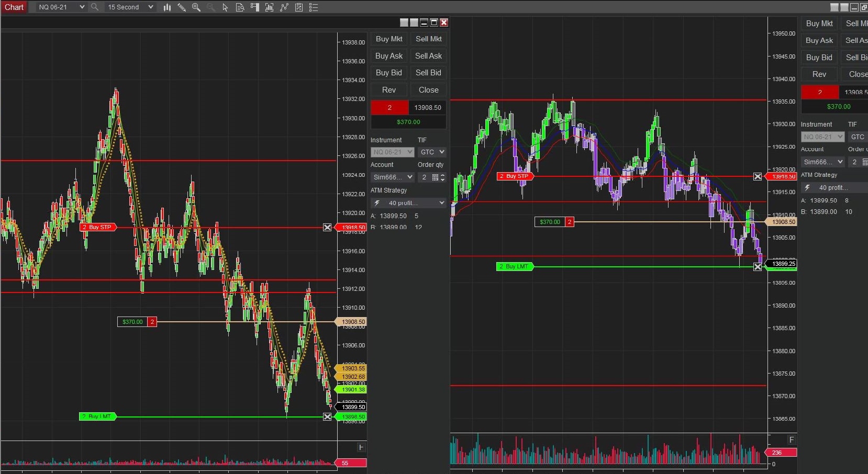
Task: Click Buy Bid in left Chart Trader
Action: pyautogui.click(x=389, y=73)
